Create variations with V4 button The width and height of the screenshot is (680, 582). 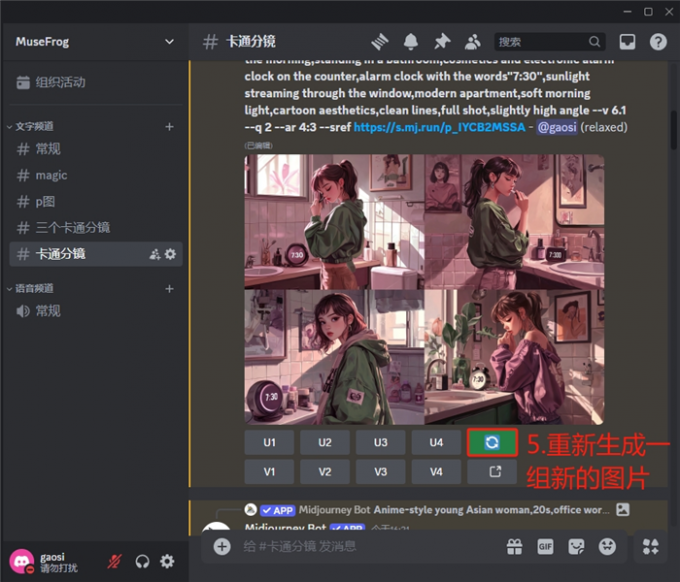[x=436, y=471]
